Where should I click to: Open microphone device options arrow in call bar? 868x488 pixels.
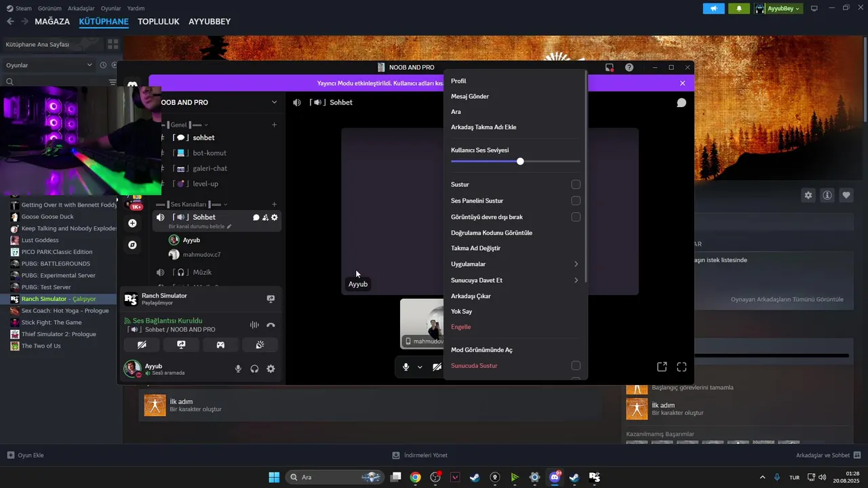point(420,367)
